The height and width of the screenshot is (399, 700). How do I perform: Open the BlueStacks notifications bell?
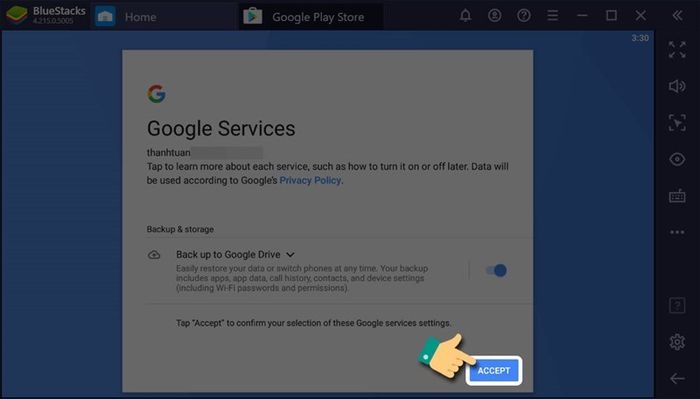(465, 16)
